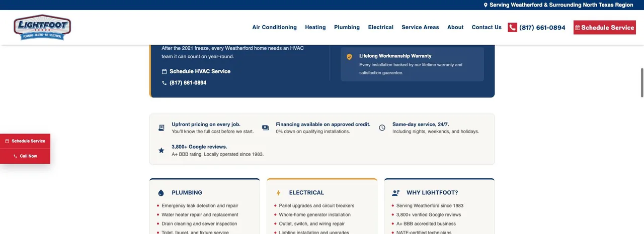Click 'Panel upgrades and circuit breakers' item
644x234 pixels.
pos(316,206)
